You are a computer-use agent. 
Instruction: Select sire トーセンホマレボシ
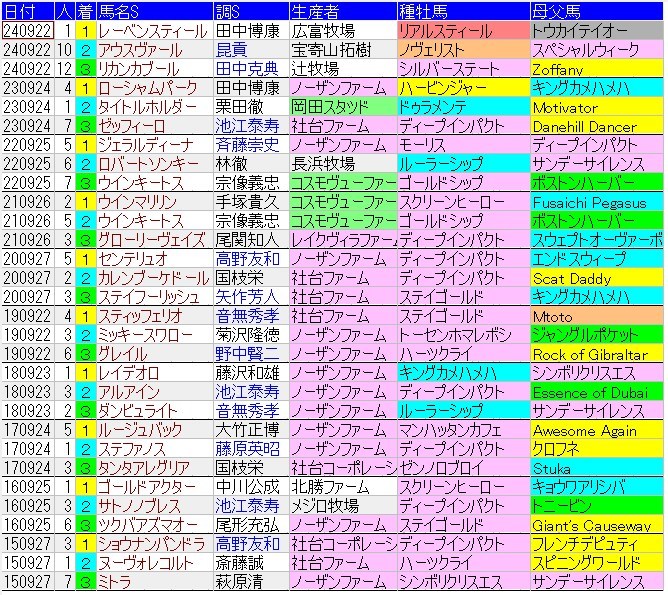(464, 335)
